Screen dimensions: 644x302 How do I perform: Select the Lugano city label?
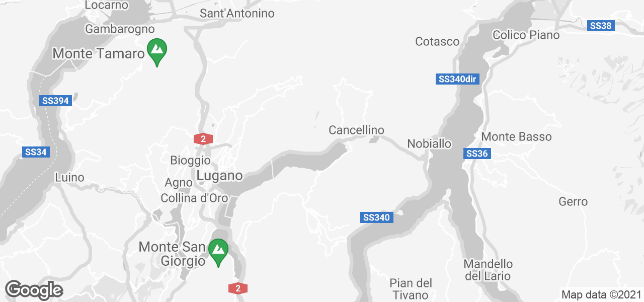tap(220, 176)
